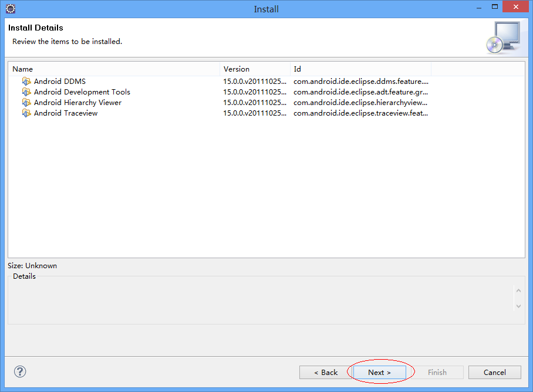Click the Android Traceview version cell
The image size is (533, 392).
pyautogui.click(x=255, y=113)
